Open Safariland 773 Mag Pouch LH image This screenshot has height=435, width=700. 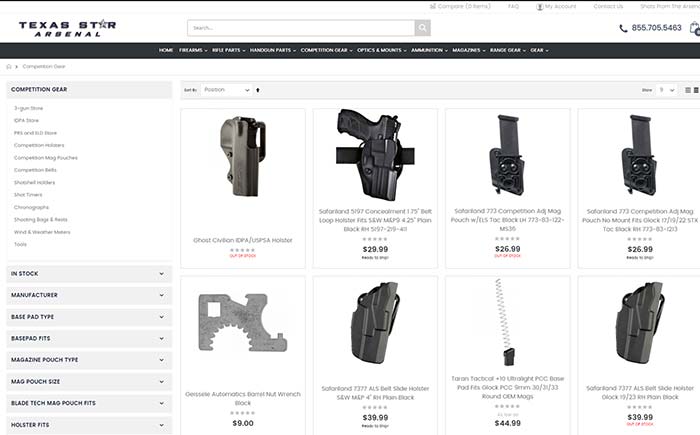click(508, 155)
